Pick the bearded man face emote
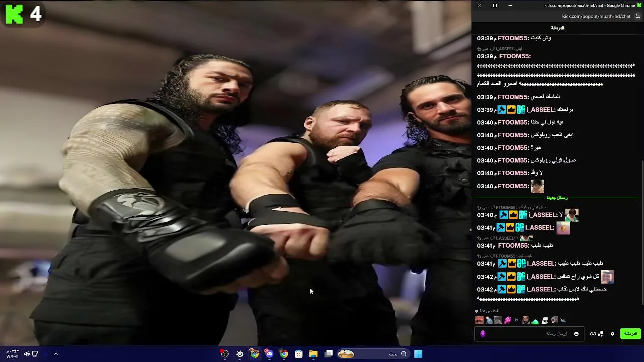The height and width of the screenshot is (362, 644). (526, 320)
